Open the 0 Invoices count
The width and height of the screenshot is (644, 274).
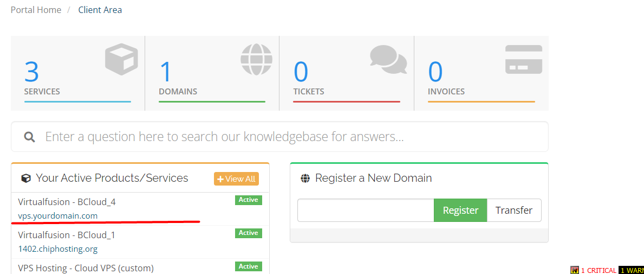(x=435, y=72)
